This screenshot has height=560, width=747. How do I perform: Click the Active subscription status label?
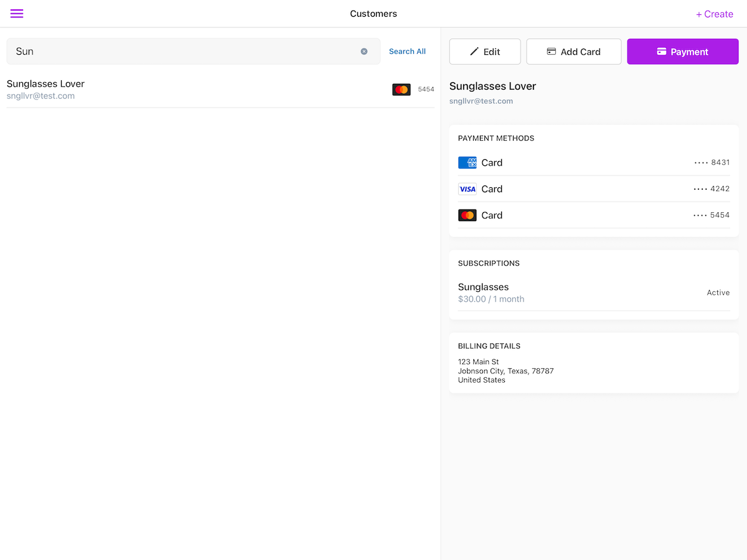[x=718, y=292]
